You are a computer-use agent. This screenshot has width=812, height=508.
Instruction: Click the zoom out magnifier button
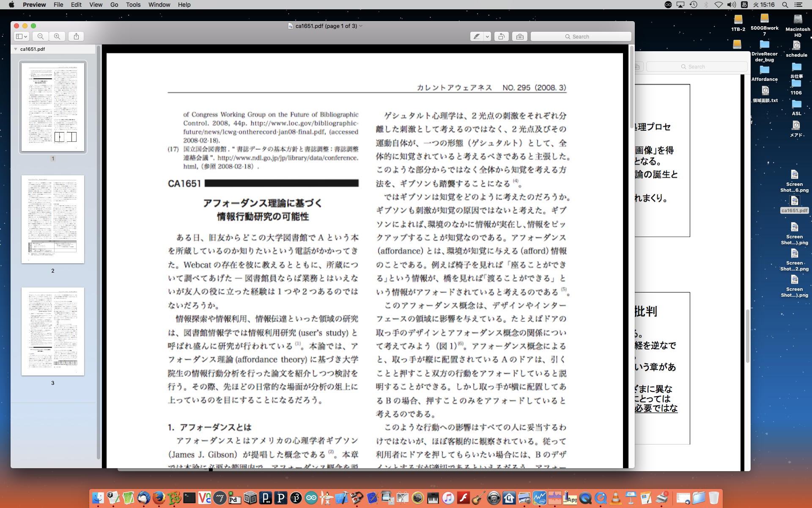41,36
